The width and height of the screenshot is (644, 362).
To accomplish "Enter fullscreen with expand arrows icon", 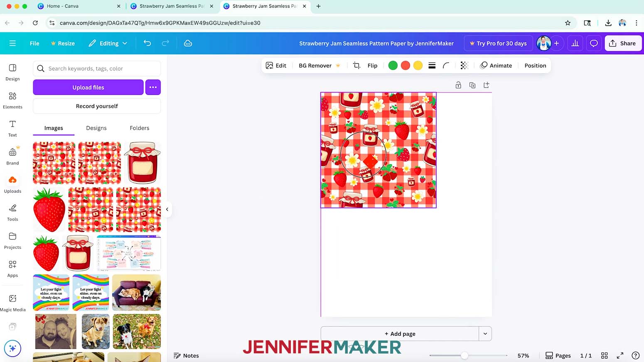I will point(620,355).
